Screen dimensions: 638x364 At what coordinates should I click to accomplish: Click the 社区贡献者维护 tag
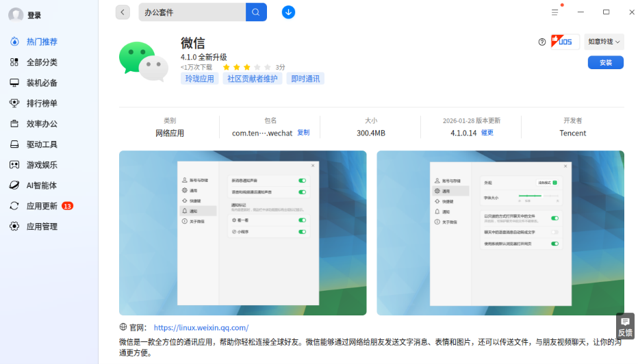[253, 79]
